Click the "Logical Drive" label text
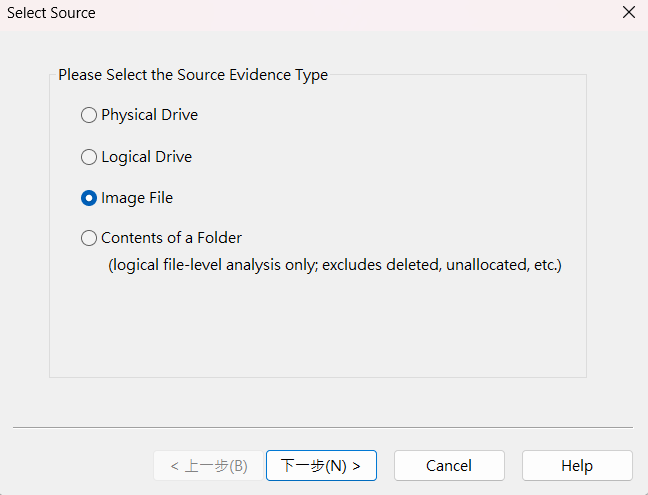This screenshot has width=648, height=495. coord(146,157)
